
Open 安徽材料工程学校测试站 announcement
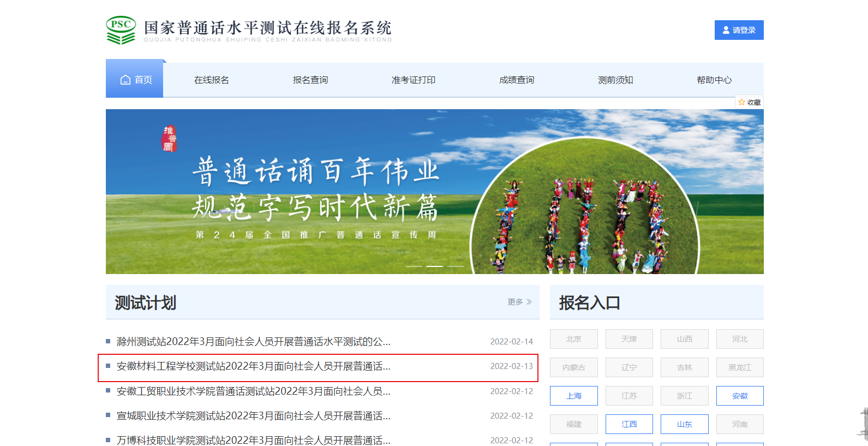[254, 366]
